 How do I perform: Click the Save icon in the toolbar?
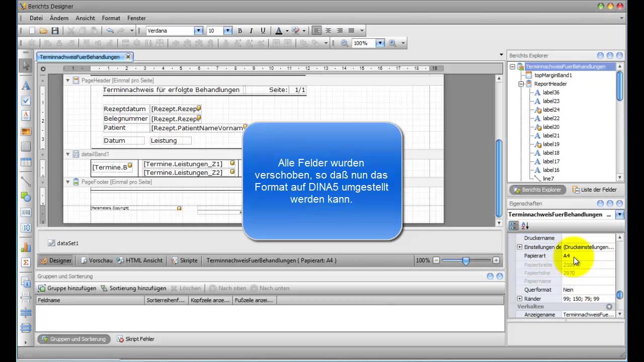click(x=55, y=31)
